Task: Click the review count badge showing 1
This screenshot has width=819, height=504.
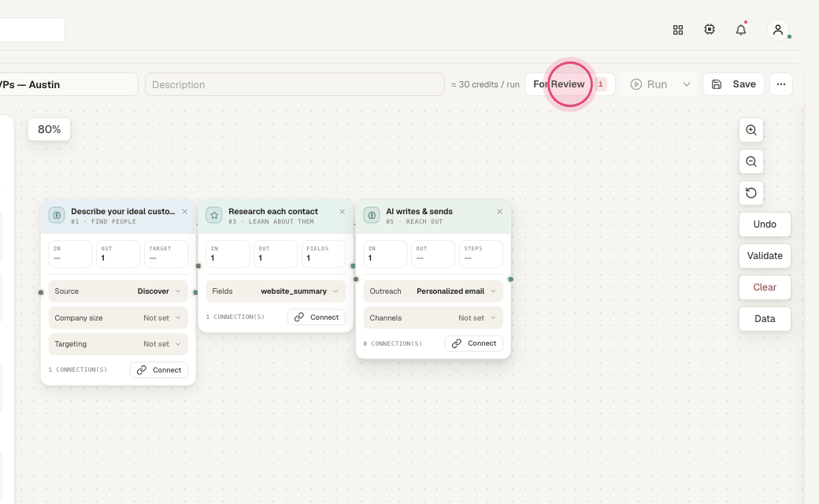Action: pyautogui.click(x=600, y=84)
